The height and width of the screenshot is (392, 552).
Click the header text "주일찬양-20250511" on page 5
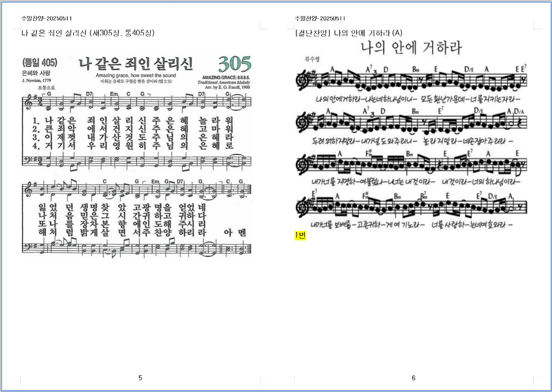point(46,18)
